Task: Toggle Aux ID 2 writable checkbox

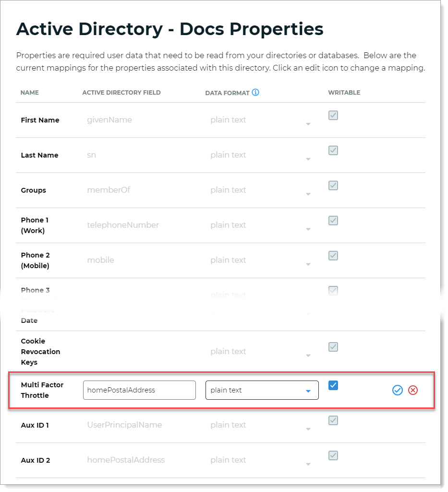Action: (333, 455)
